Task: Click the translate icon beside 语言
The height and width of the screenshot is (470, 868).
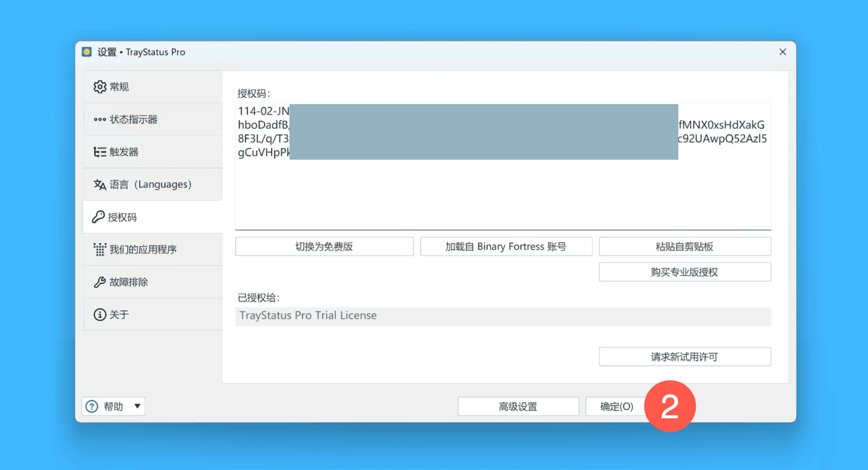Action: click(x=100, y=184)
